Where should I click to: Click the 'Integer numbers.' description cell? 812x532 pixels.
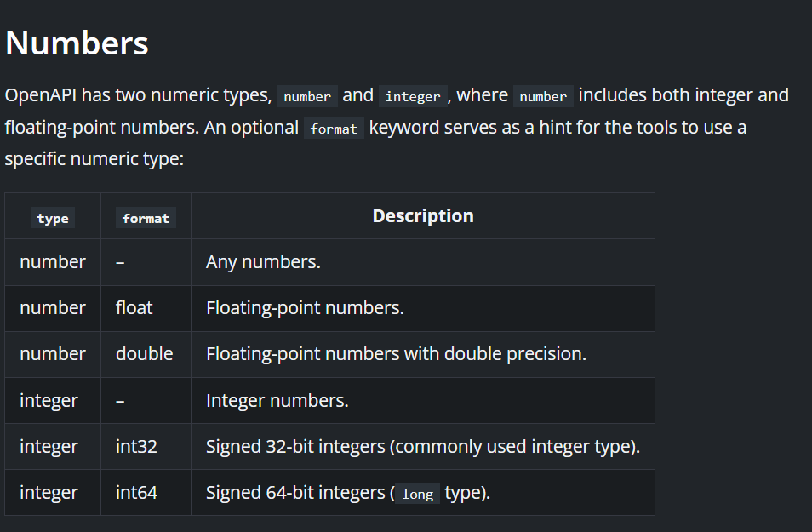click(x=277, y=400)
